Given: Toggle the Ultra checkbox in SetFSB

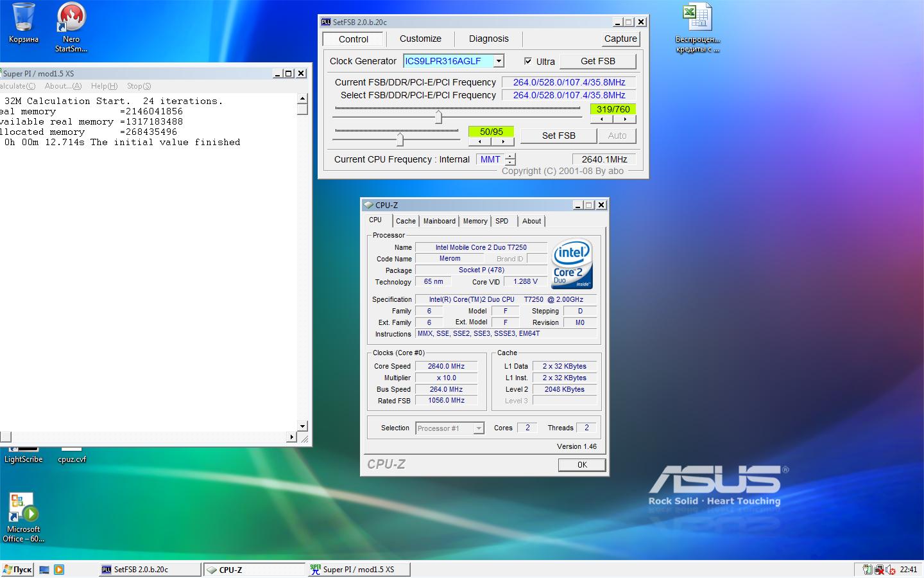Looking at the screenshot, I should point(527,61).
